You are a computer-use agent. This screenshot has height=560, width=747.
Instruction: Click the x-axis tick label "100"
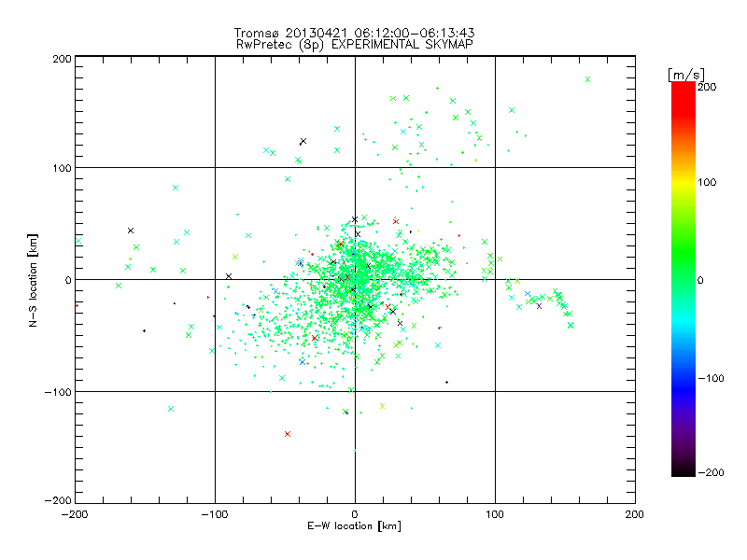(x=495, y=514)
